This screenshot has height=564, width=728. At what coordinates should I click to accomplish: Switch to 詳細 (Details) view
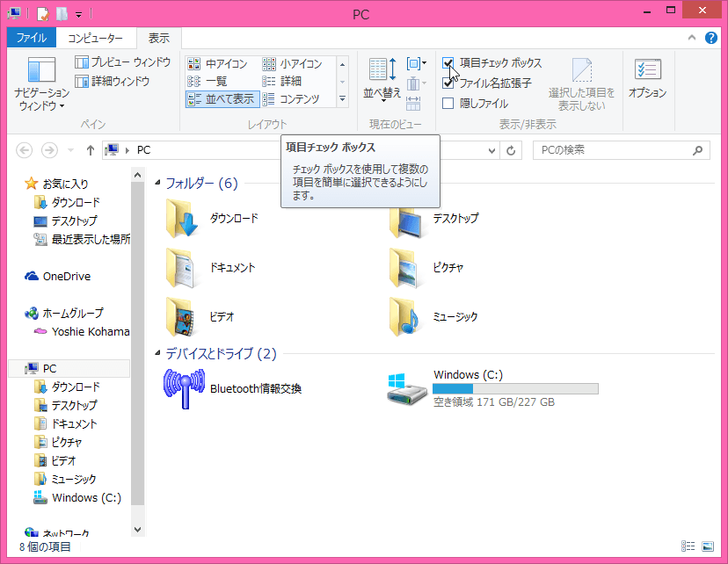291,79
